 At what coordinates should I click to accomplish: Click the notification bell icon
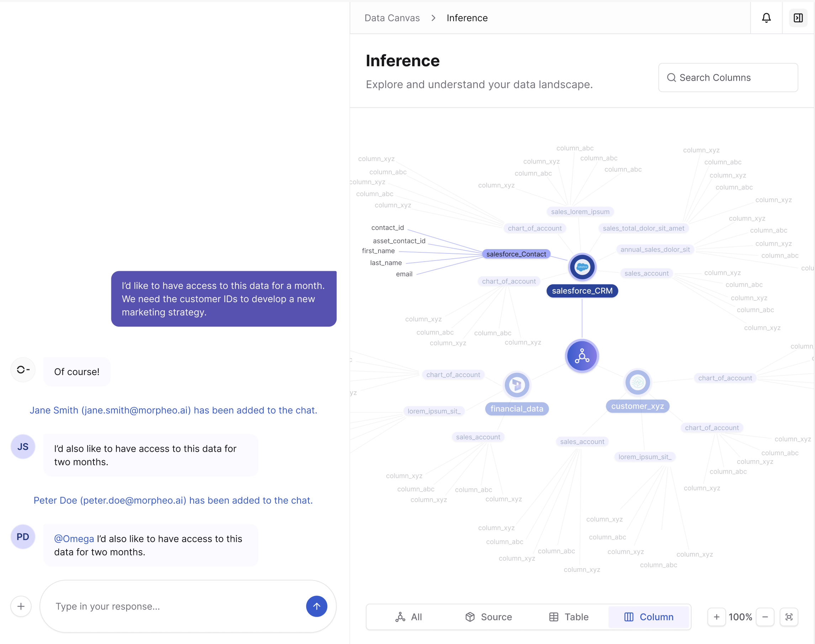766,18
